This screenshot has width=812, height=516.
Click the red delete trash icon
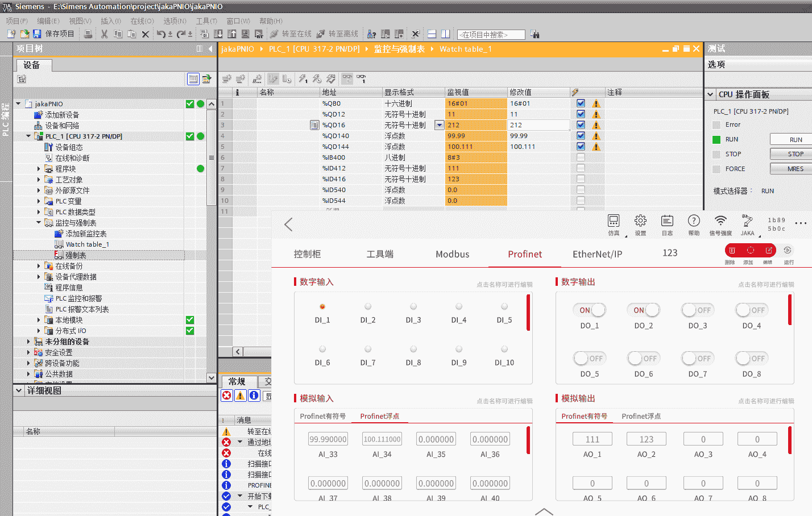pyautogui.click(x=732, y=251)
